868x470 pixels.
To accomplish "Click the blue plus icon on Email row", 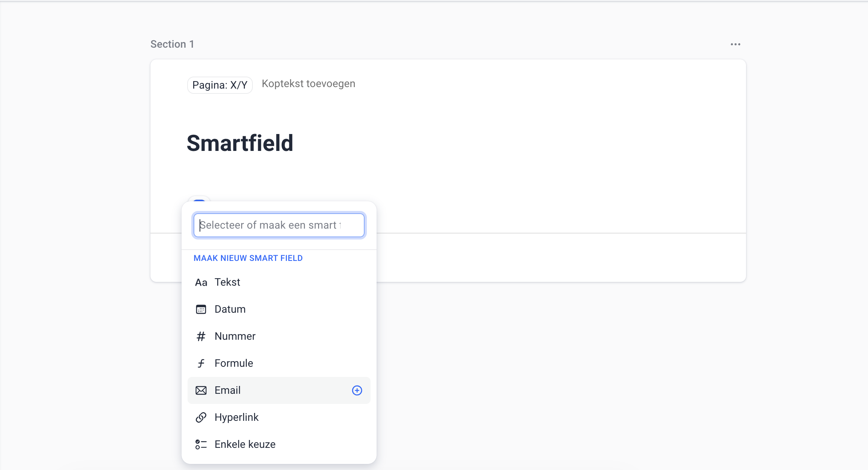I will (x=357, y=390).
